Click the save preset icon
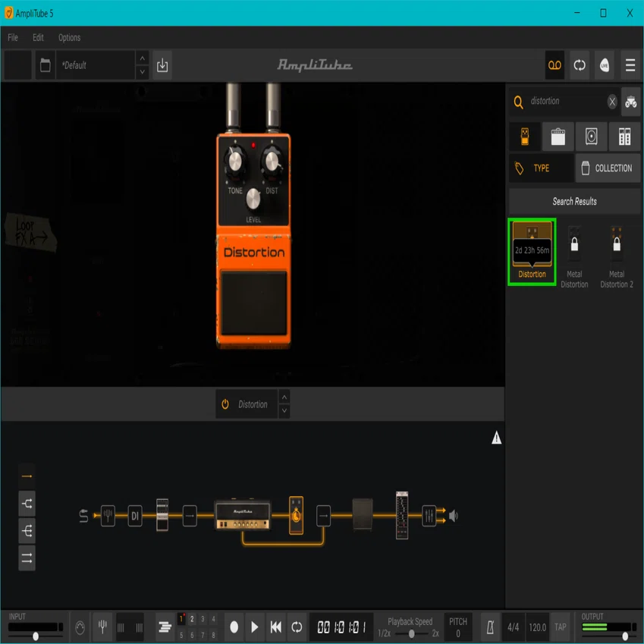Viewport: 644px width, 644px height. [162, 65]
